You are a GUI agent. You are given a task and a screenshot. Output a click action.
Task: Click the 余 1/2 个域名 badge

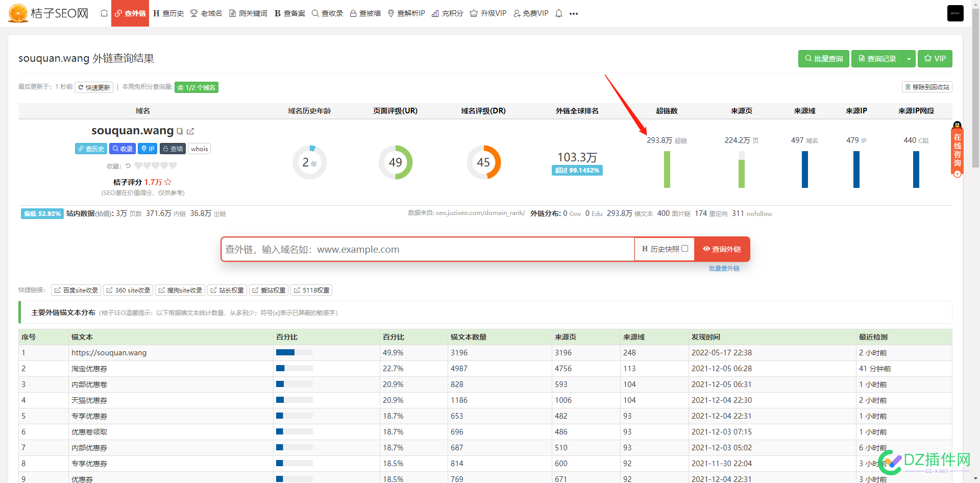(197, 87)
